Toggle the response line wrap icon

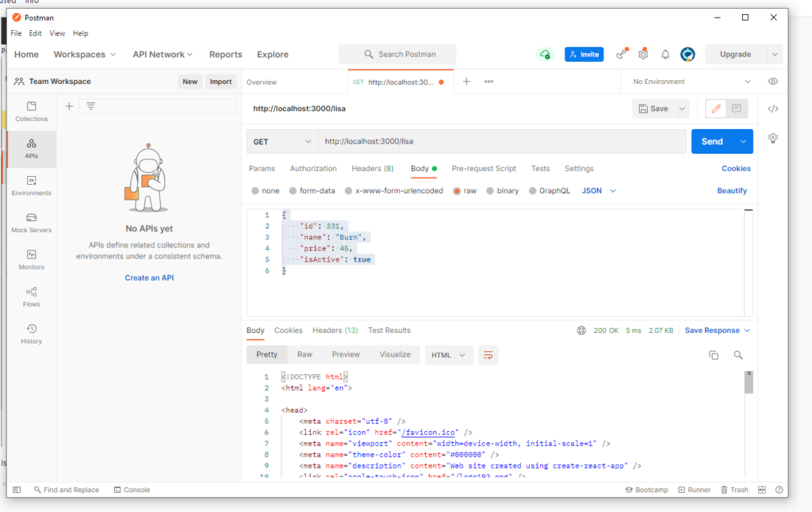click(488, 355)
